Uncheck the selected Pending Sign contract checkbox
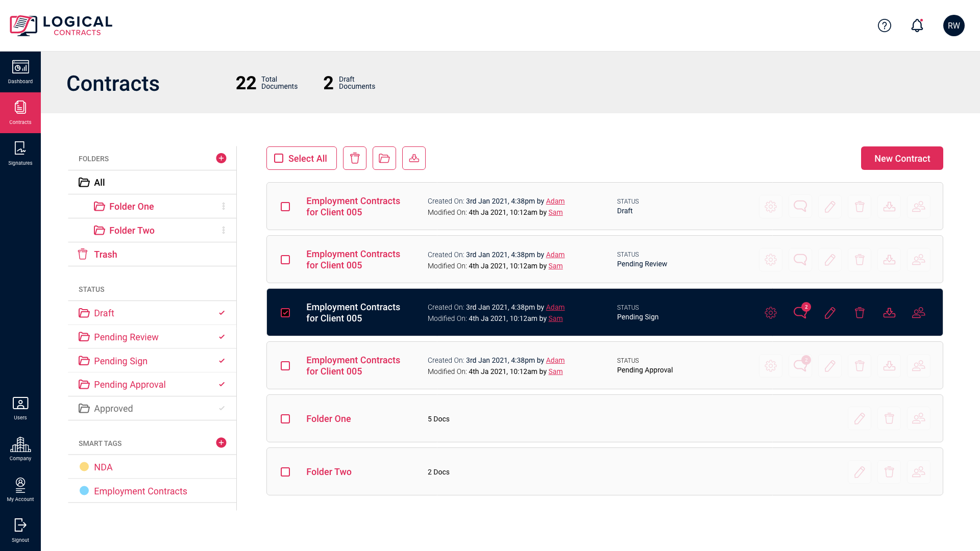 [285, 313]
